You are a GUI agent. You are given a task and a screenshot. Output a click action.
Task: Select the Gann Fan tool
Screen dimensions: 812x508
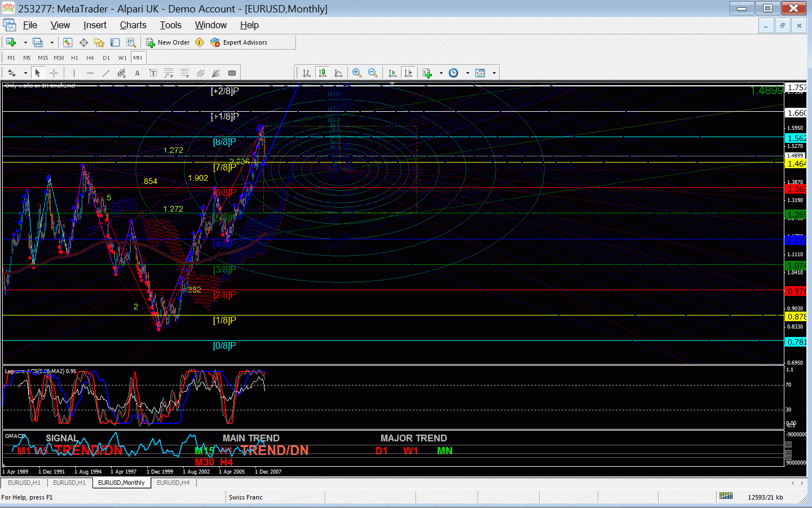pos(216,73)
